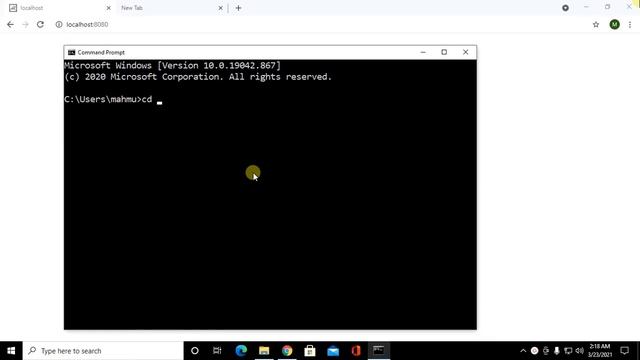Open a new browser tab
This screenshot has height=360, width=640.
pos(238,8)
